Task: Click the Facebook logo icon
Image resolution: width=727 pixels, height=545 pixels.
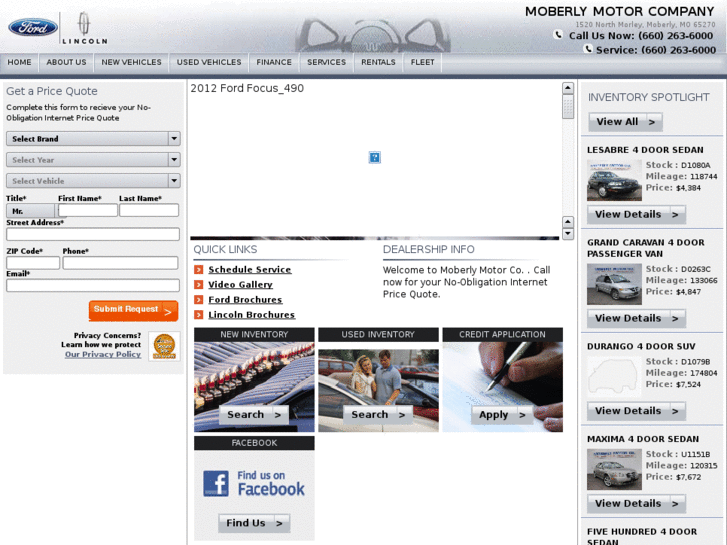Action: pyautogui.click(x=216, y=483)
